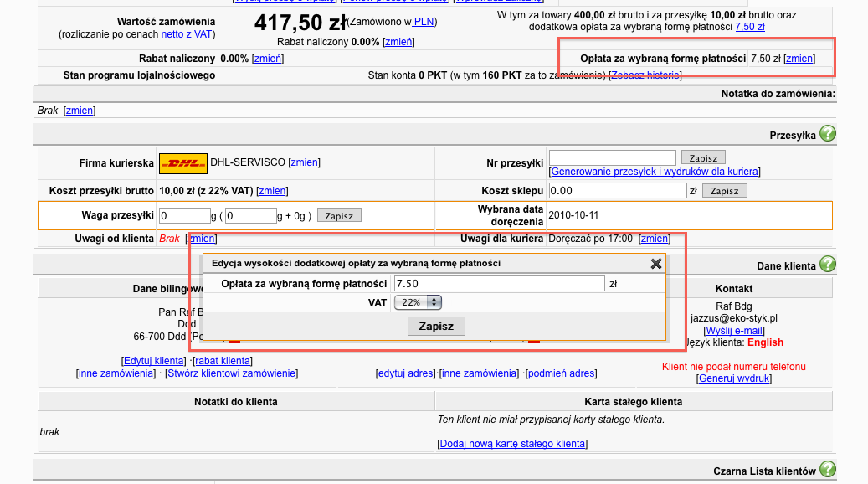The width and height of the screenshot is (868, 484).
Task: Open the VAT 22% dropdown
Action: 418,302
